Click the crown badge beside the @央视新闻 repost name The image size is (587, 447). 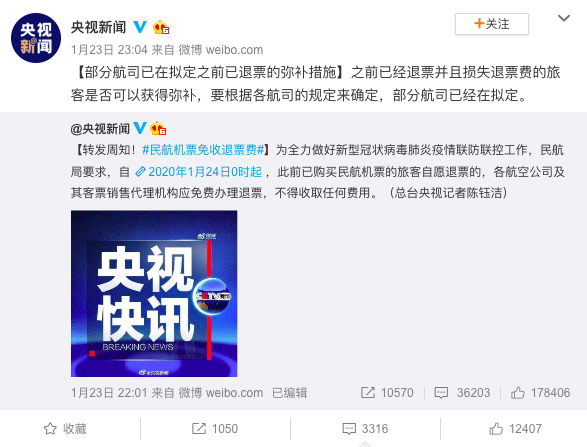click(158, 128)
